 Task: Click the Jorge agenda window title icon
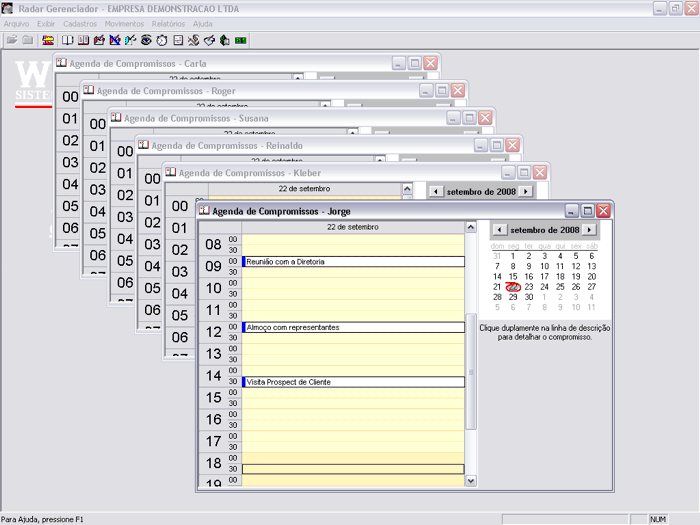(x=204, y=211)
